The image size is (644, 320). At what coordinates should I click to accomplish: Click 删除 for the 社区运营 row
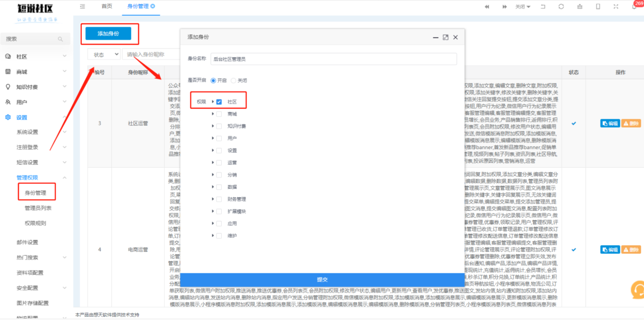coord(631,124)
